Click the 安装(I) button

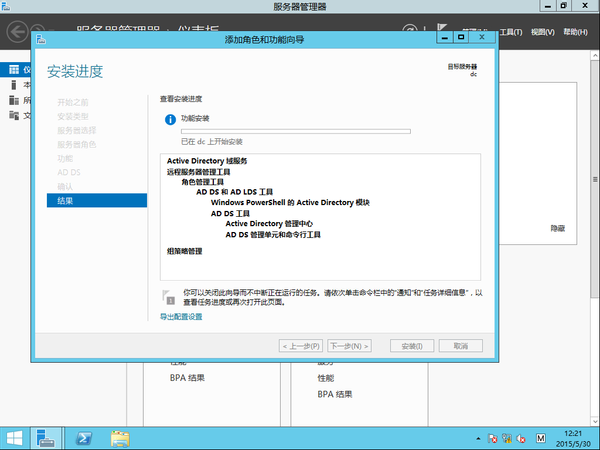point(412,346)
